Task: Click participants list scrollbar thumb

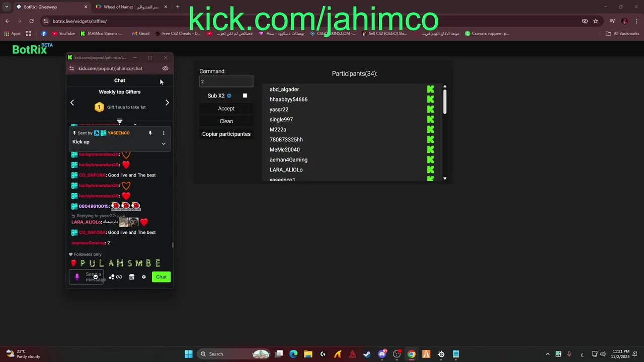Action: (445, 102)
